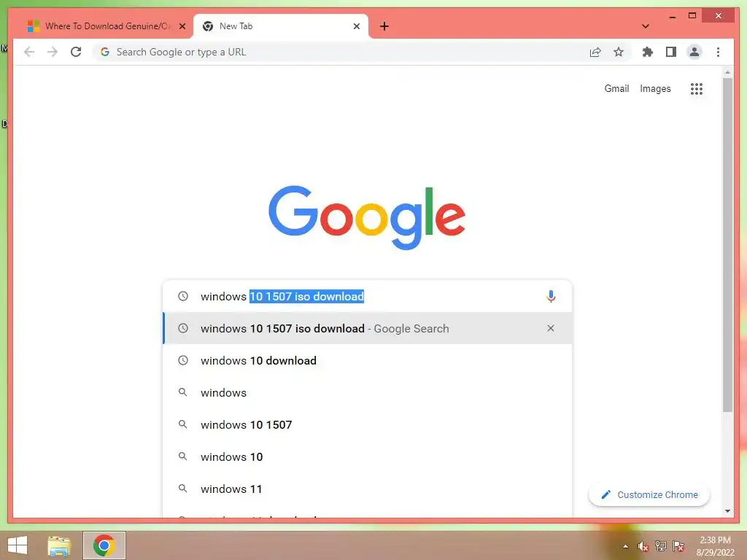Open the tab search dropdown arrow

646,26
